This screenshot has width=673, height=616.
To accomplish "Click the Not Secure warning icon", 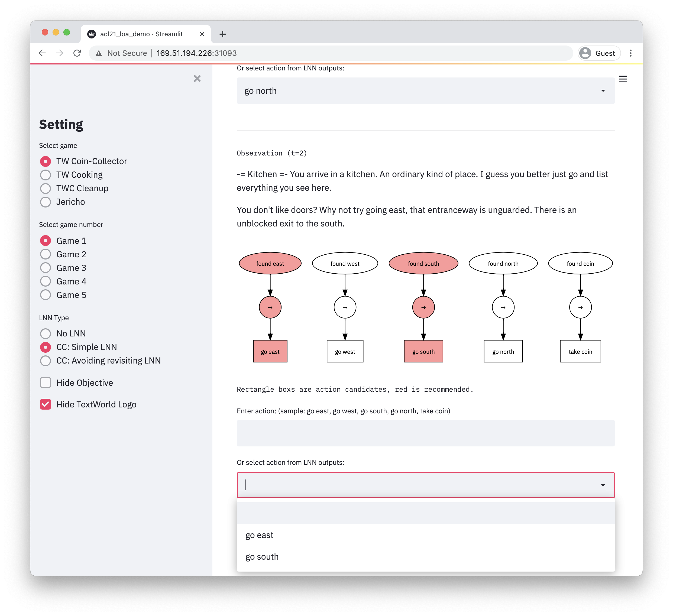I will click(x=99, y=53).
